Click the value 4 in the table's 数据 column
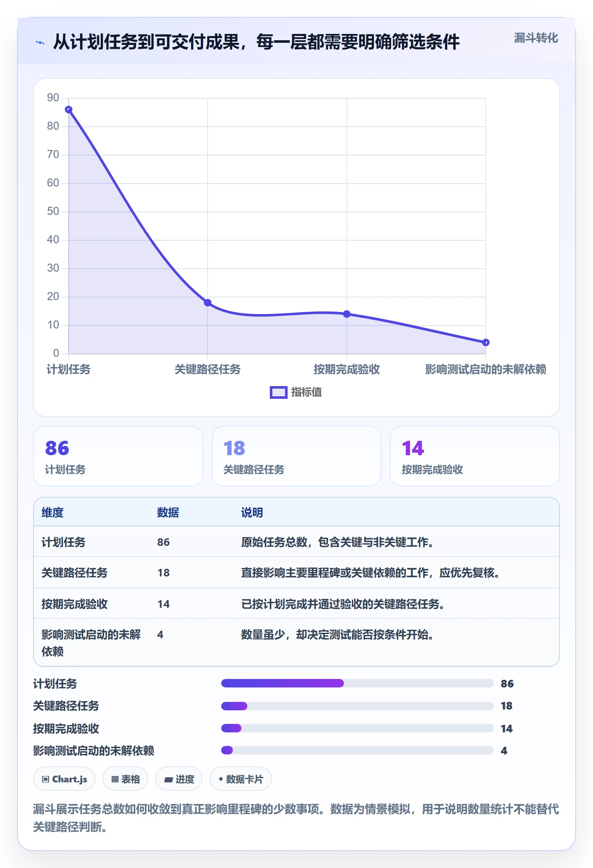 (x=160, y=634)
